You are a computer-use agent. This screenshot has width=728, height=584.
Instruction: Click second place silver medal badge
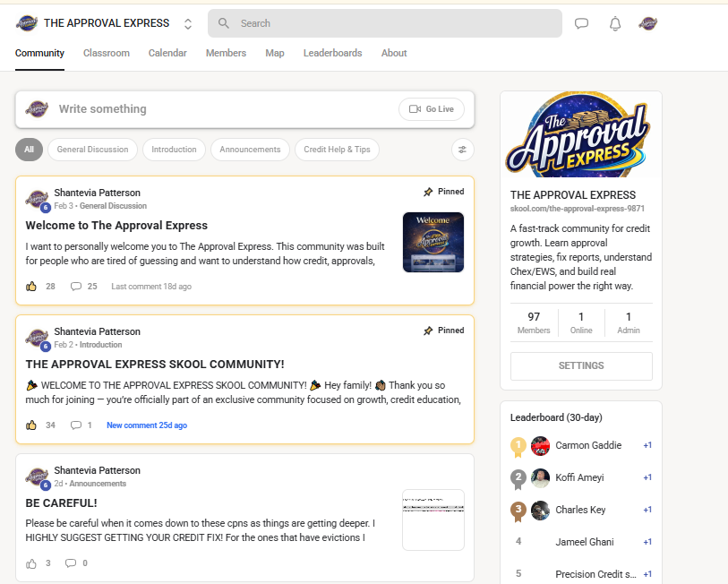point(518,479)
